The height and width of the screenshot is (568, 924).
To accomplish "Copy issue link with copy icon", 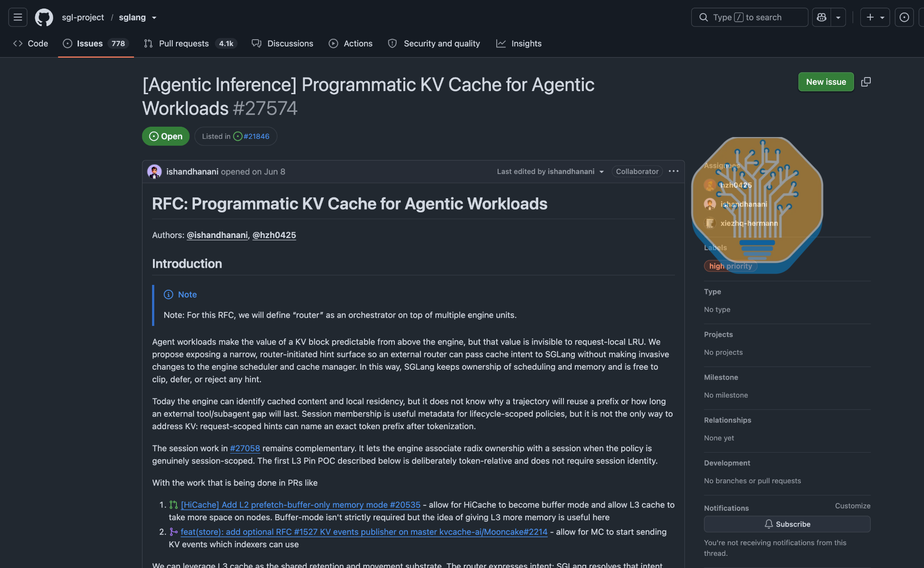I will tap(866, 82).
